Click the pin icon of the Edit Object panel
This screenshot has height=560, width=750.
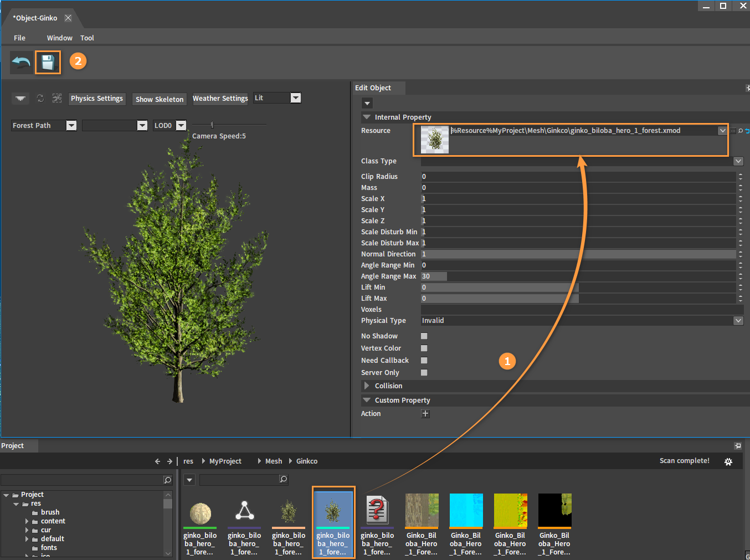click(x=747, y=88)
